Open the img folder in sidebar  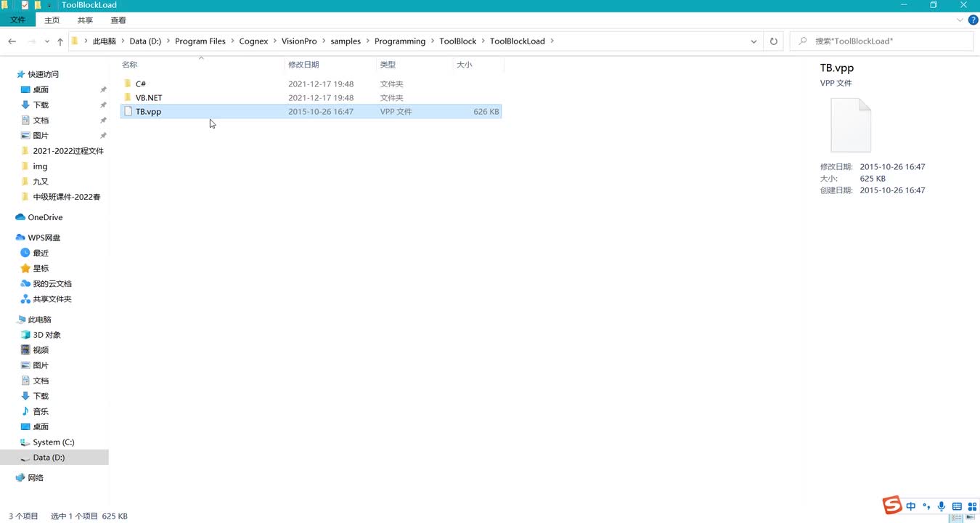tap(40, 166)
